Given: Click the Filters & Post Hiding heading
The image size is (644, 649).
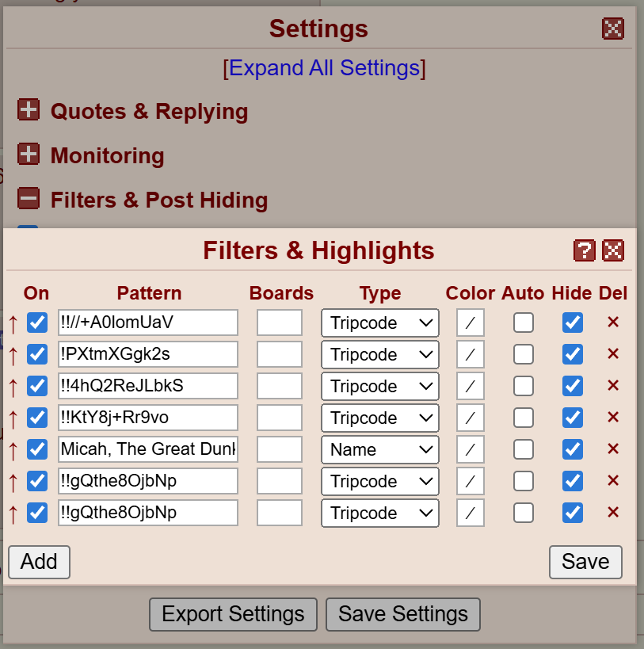Looking at the screenshot, I should pyautogui.click(x=159, y=200).
